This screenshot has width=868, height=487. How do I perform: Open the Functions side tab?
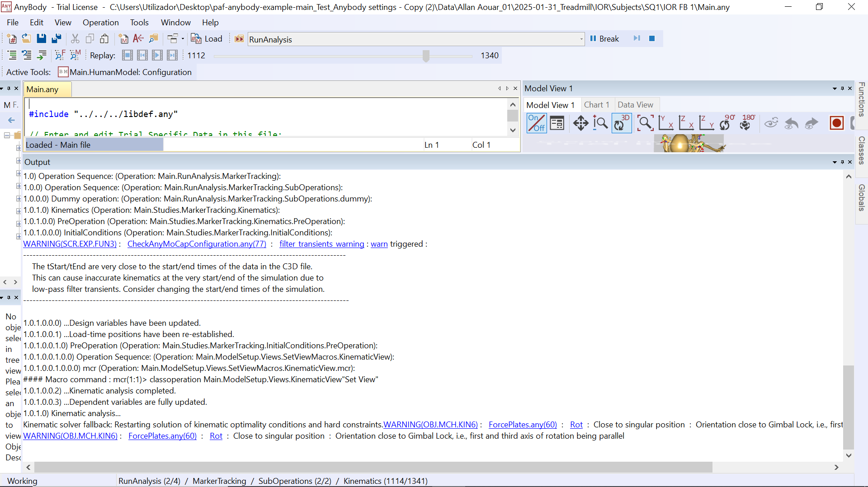862,99
